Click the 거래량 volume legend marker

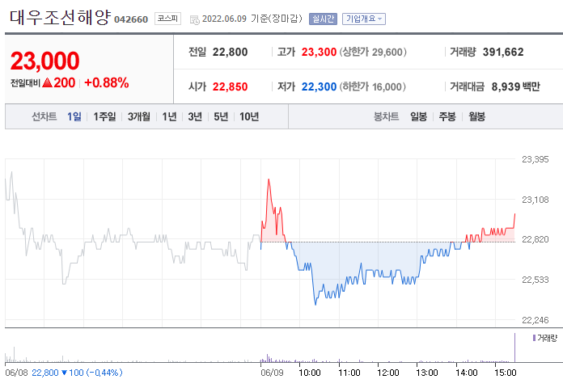click(534, 338)
